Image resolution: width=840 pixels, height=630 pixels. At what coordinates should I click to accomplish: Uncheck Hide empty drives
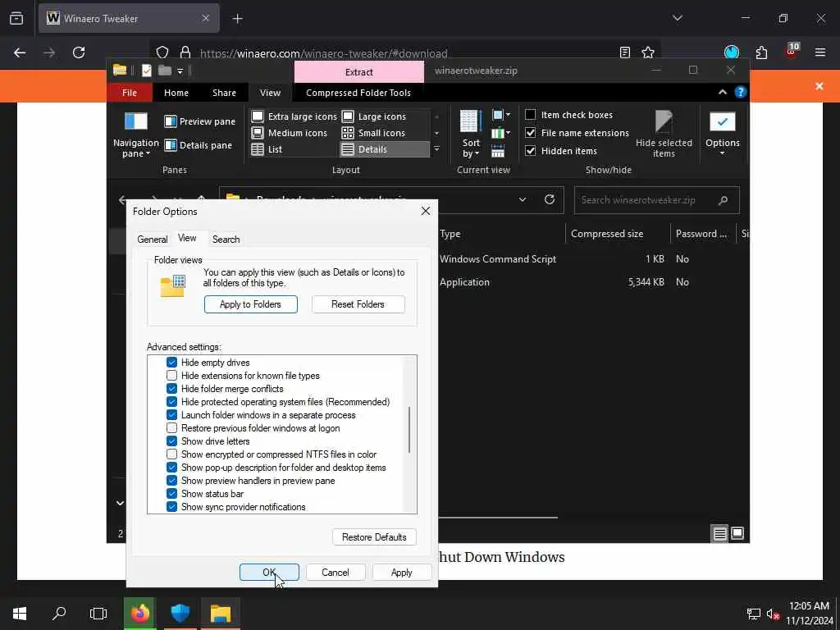172,363
